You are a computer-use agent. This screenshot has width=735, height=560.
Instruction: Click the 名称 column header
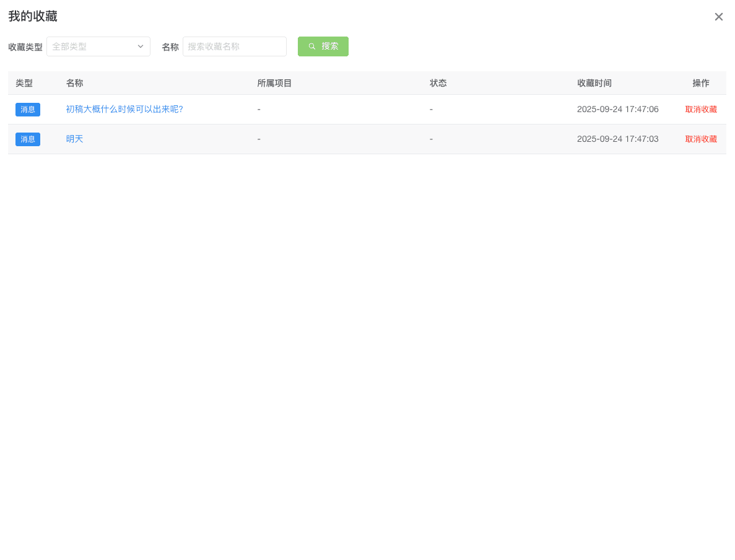74,82
